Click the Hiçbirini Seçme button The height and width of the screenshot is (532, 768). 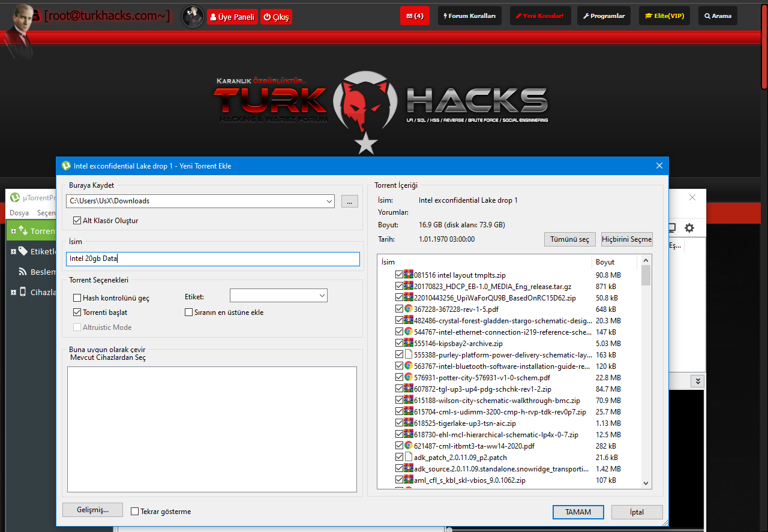pos(627,239)
